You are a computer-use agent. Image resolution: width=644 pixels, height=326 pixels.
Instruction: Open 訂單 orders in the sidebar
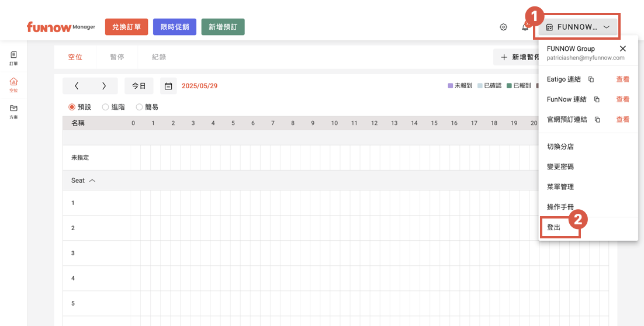click(x=13, y=57)
